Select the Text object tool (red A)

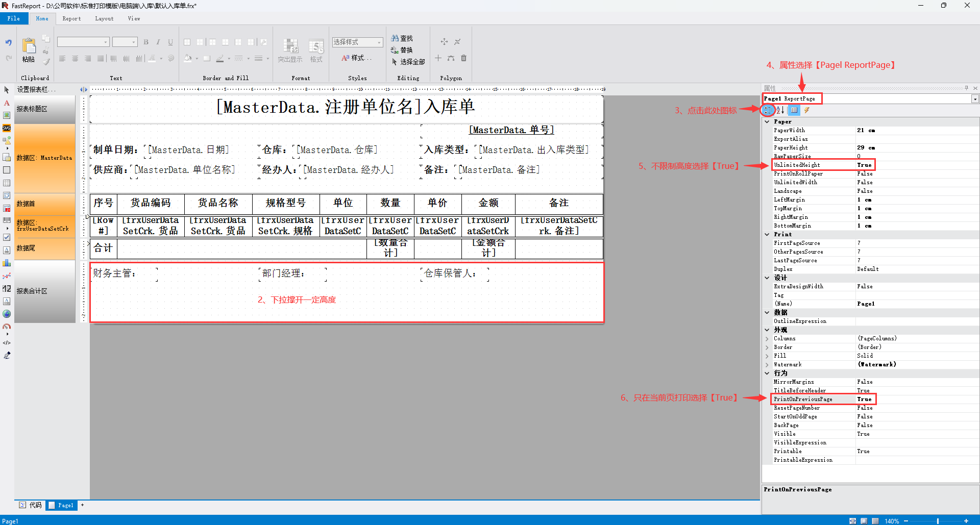[7, 103]
